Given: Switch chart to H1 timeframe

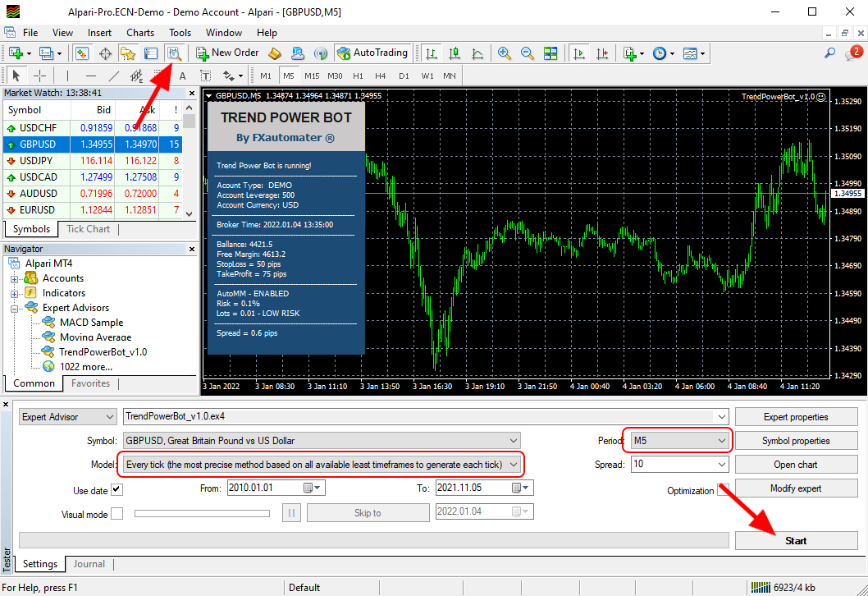Looking at the screenshot, I should coord(359,76).
